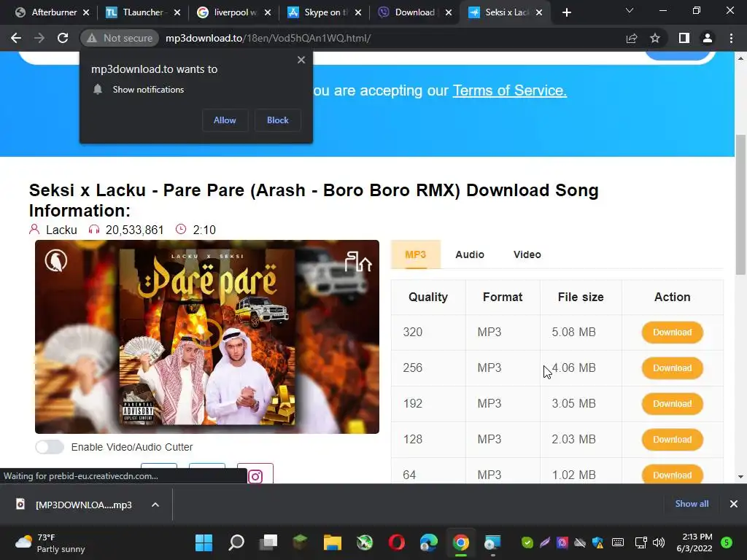Bookmark this page with the star icon

[655, 38]
